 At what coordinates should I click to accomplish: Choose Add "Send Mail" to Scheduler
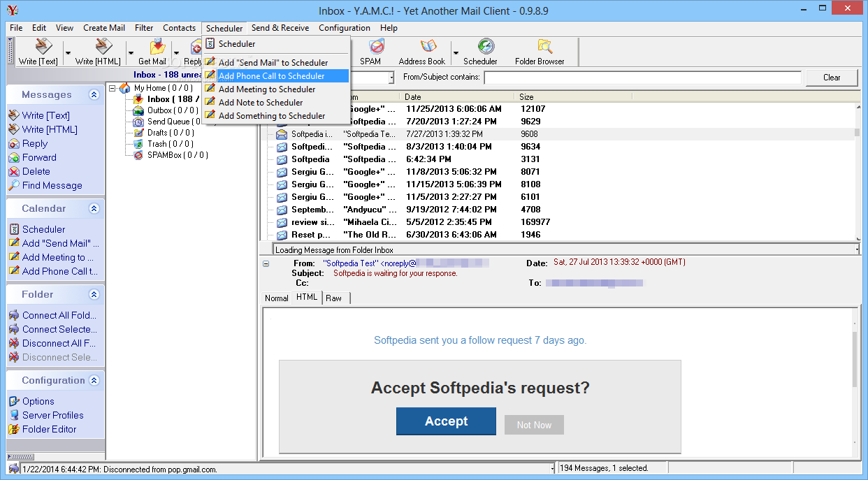276,62
